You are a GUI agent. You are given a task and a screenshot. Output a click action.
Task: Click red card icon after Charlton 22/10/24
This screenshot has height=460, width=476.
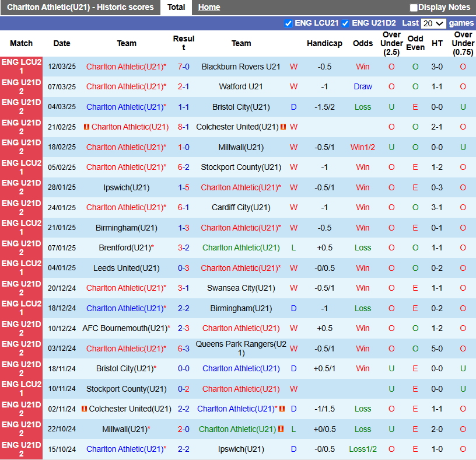pyautogui.click(x=281, y=428)
